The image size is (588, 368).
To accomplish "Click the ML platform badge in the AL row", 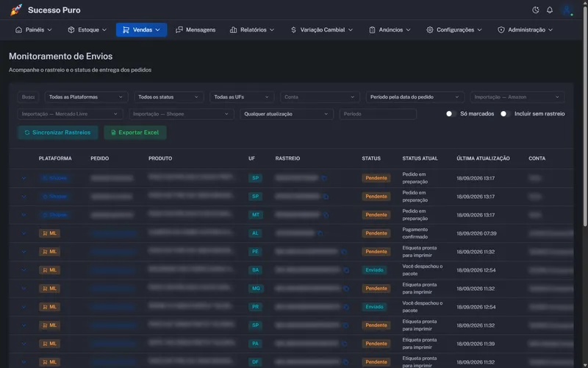I will pyautogui.click(x=49, y=233).
